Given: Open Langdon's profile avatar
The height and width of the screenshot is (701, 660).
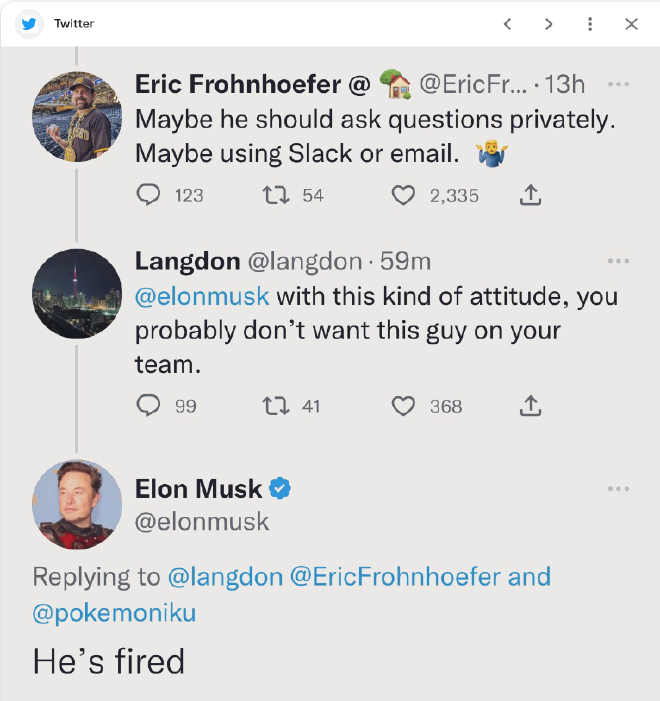Looking at the screenshot, I should click(77, 294).
